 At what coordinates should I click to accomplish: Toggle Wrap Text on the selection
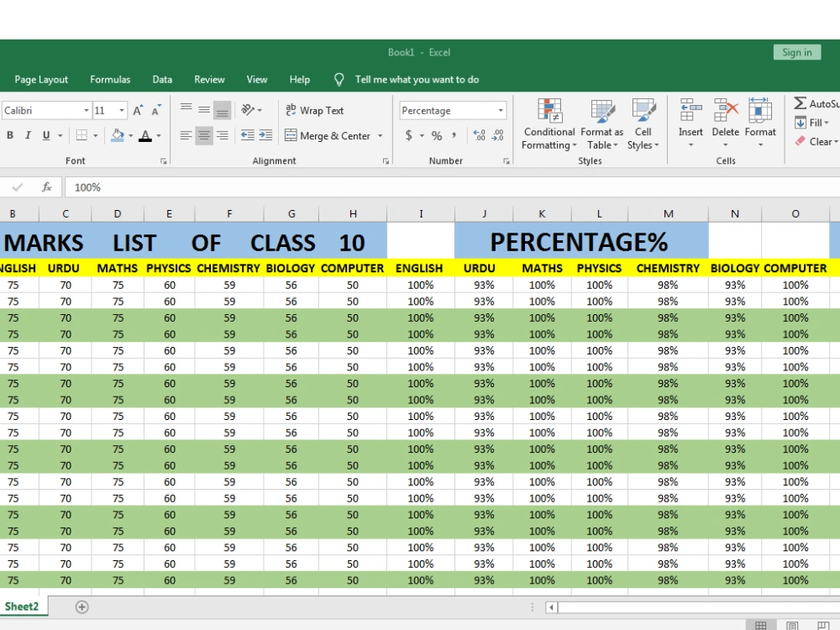coord(314,110)
